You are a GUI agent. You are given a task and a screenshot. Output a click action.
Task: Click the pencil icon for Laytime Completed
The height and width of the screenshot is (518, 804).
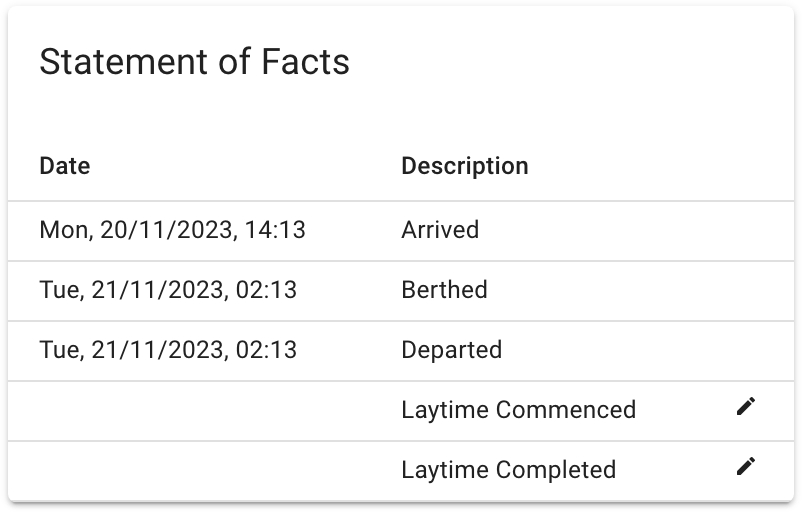pyautogui.click(x=745, y=466)
